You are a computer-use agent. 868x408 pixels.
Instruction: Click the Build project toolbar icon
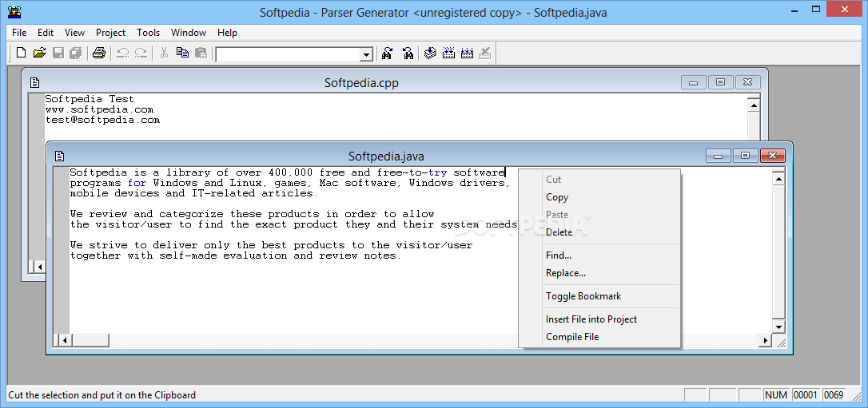click(449, 53)
